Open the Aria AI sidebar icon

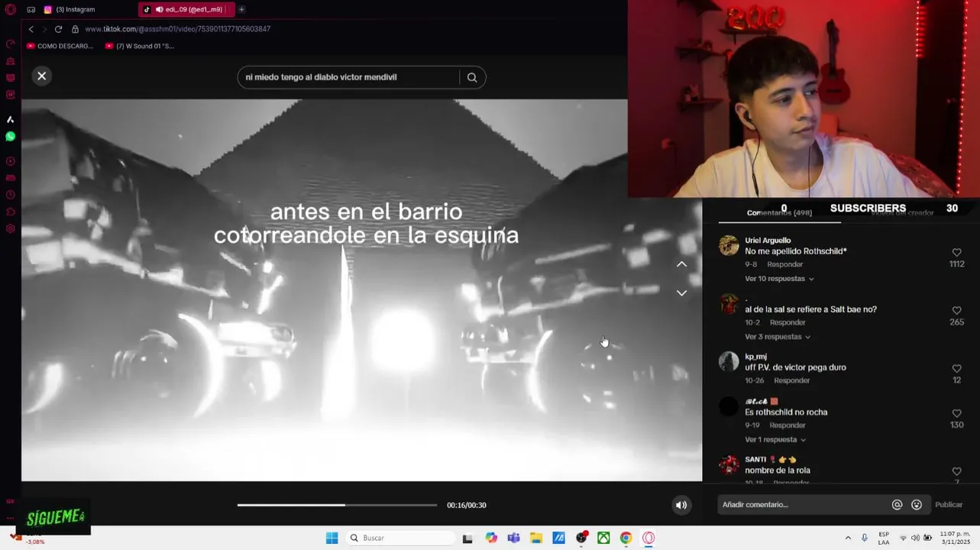tap(11, 120)
